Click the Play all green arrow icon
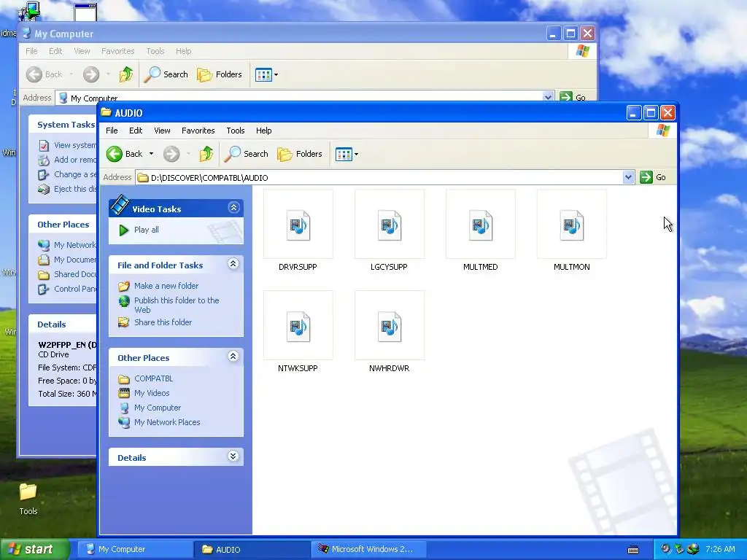The height and width of the screenshot is (560, 747). coord(124,230)
